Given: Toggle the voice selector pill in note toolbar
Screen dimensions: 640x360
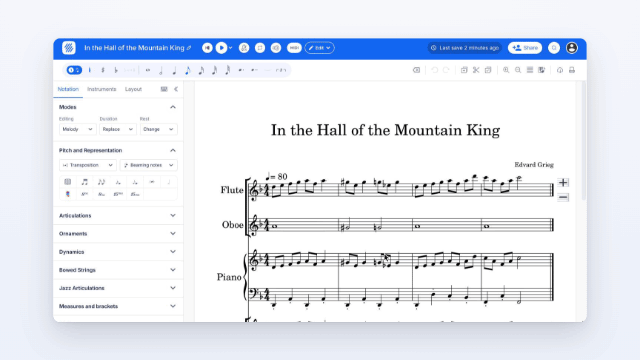Looking at the screenshot, I should point(74,70).
